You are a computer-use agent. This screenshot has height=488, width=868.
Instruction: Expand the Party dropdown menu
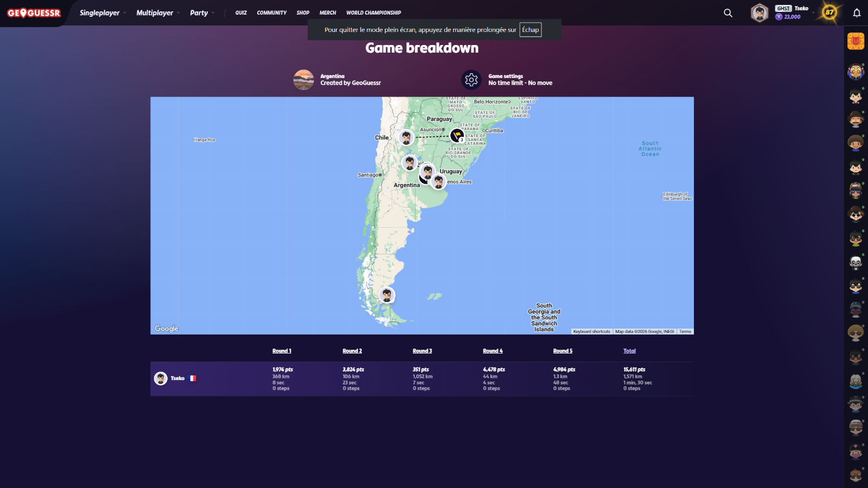tap(202, 13)
